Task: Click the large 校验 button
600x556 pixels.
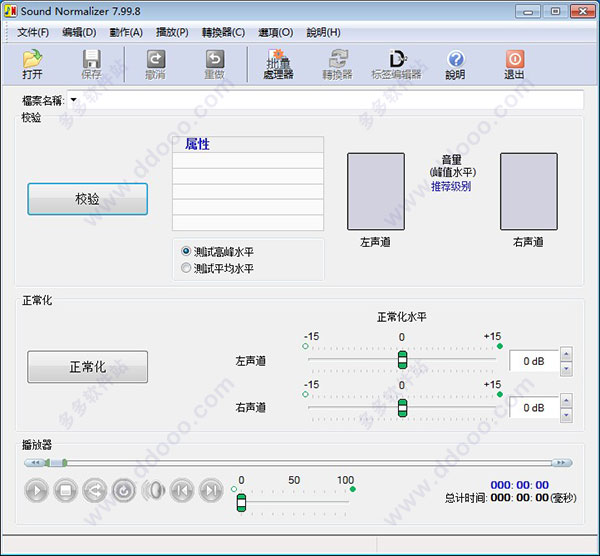Action: pos(88,199)
